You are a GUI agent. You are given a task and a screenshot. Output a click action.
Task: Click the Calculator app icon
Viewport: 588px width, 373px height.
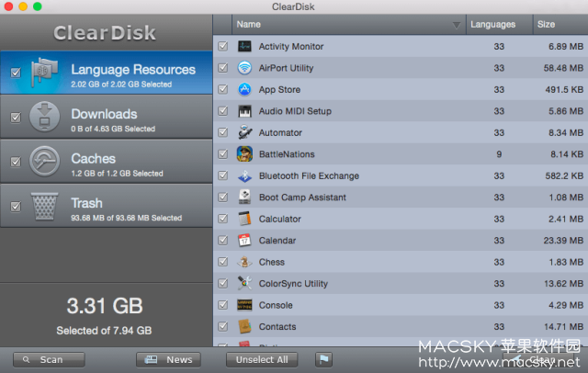(244, 219)
